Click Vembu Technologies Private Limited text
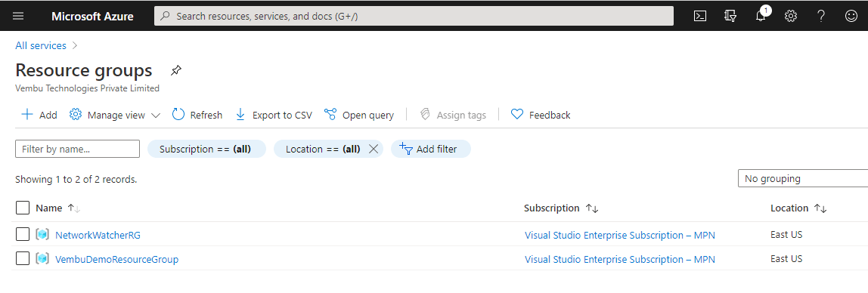Screen dimensions: 868x293 pyautogui.click(x=88, y=88)
